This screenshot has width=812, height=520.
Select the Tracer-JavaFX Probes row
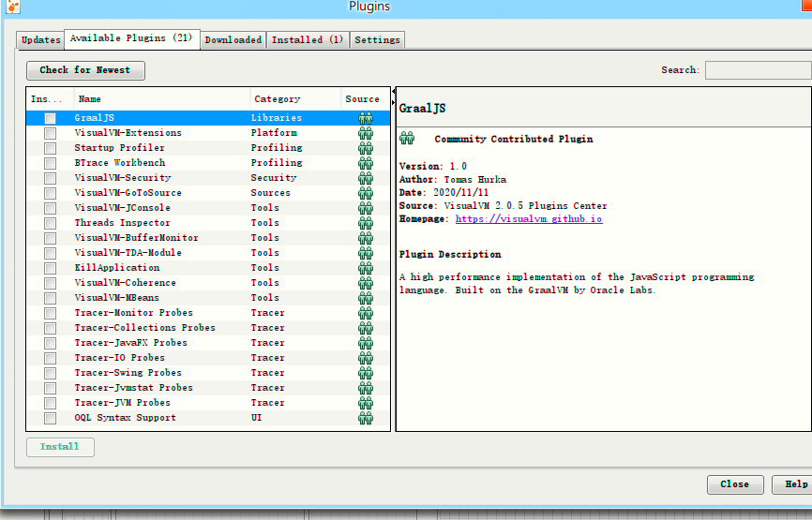coord(208,343)
